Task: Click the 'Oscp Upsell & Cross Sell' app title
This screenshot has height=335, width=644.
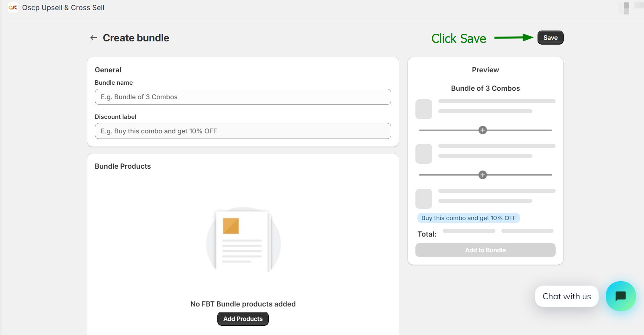Action: pyautogui.click(x=63, y=8)
